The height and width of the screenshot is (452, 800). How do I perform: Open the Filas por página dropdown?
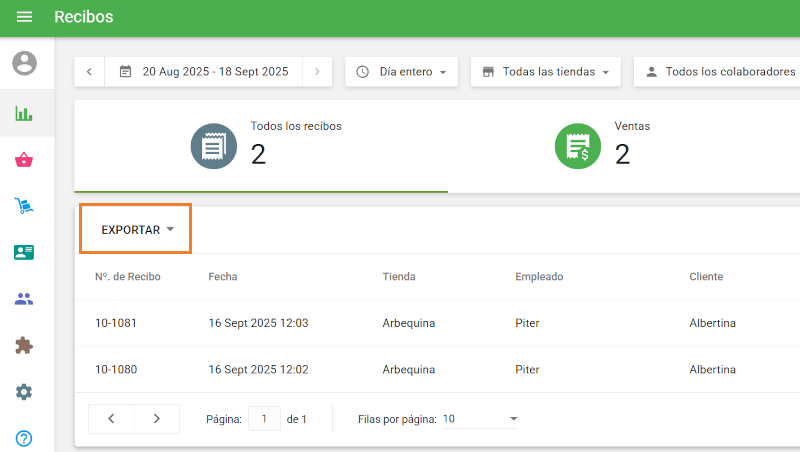tap(480, 419)
